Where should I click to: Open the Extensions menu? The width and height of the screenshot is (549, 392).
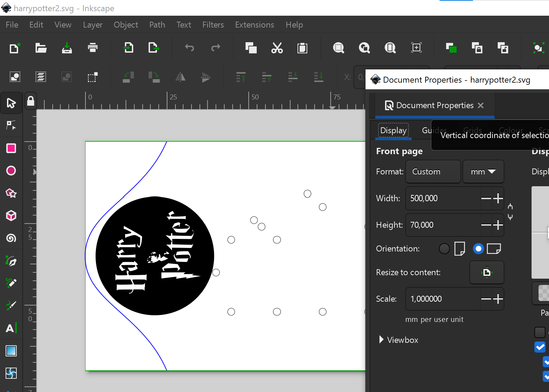254,25
